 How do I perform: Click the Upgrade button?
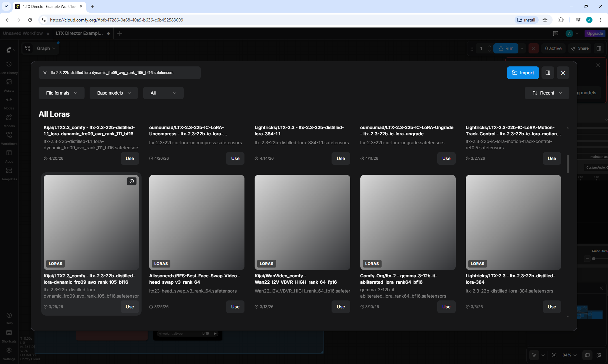pyautogui.click(x=595, y=34)
